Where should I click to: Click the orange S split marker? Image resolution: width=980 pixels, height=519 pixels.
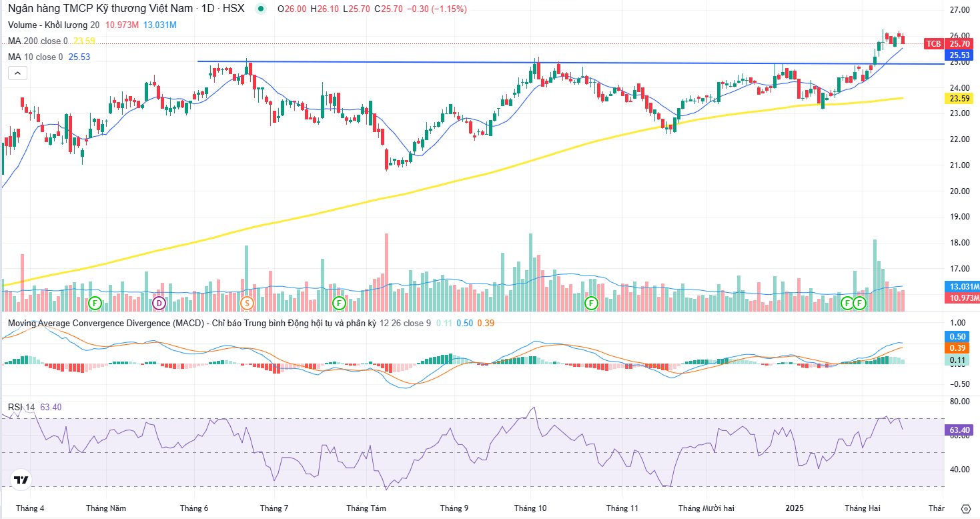(247, 304)
